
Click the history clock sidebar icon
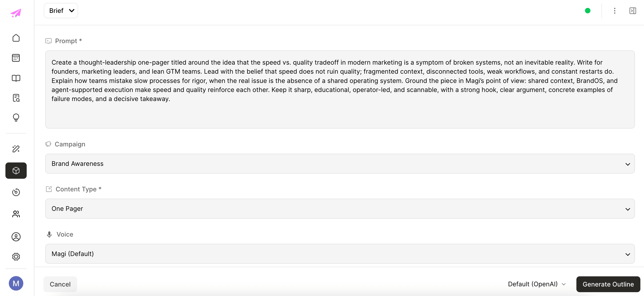point(16,192)
